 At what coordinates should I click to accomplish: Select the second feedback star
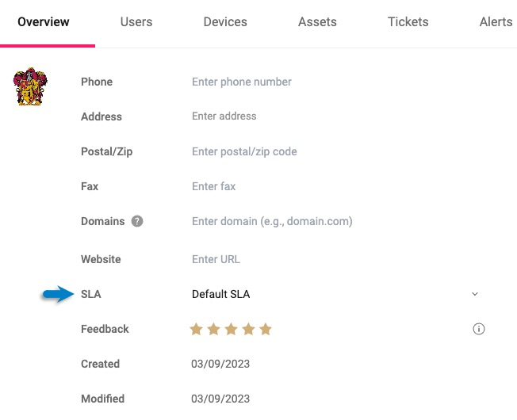[213, 329]
